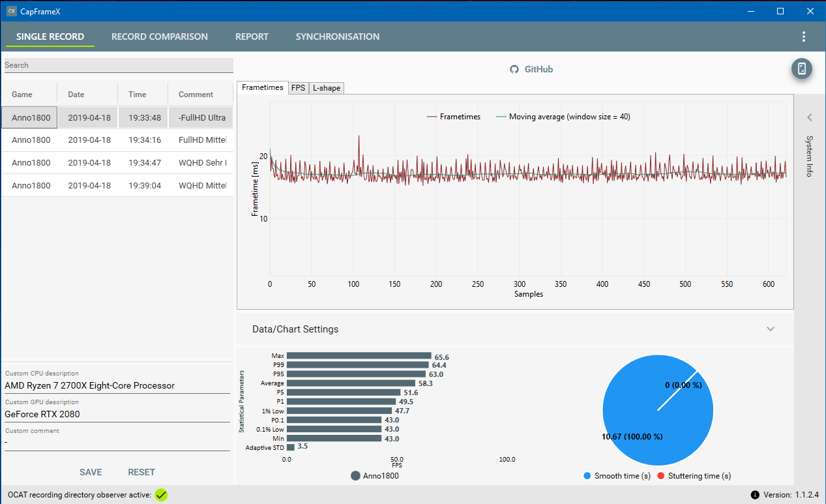Go to the Synchronisation tab
Screen dimensions: 826x504
tap(338, 37)
